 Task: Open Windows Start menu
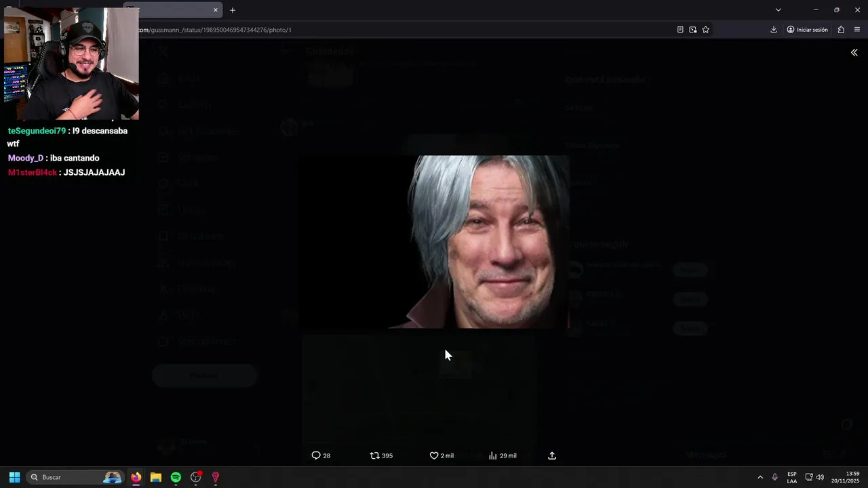pyautogui.click(x=14, y=477)
